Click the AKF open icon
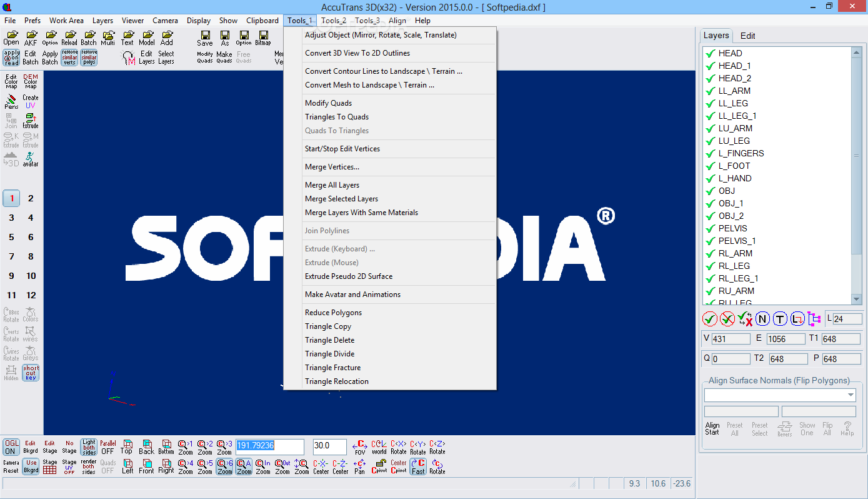The width and height of the screenshot is (868, 499). 31,38
